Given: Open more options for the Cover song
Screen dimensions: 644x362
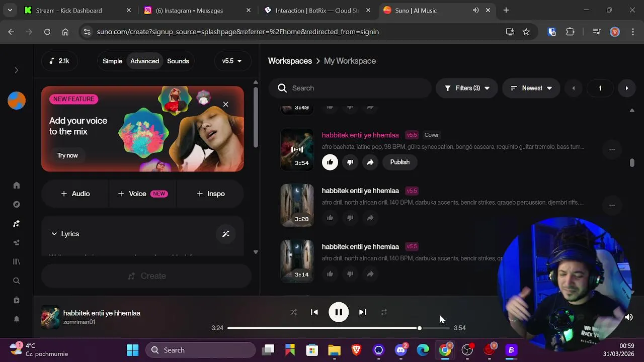Looking at the screenshot, I should [x=612, y=149].
